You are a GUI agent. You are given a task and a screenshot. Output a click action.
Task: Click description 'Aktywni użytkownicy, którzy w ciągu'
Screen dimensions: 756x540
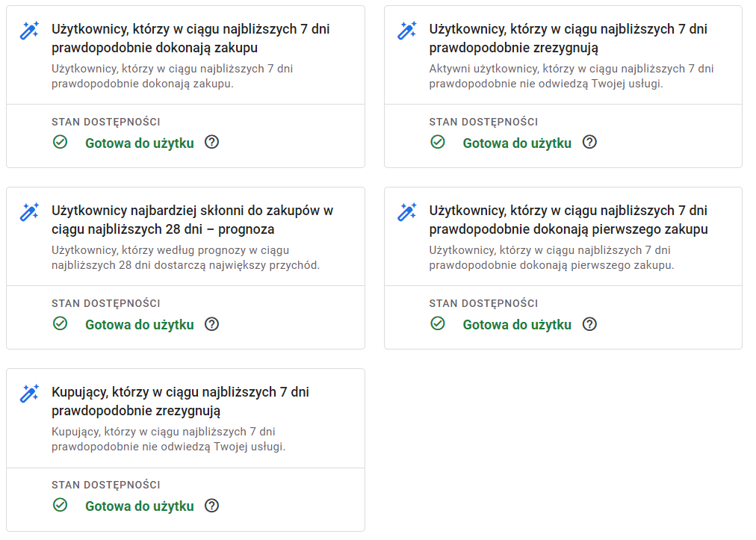point(571,76)
